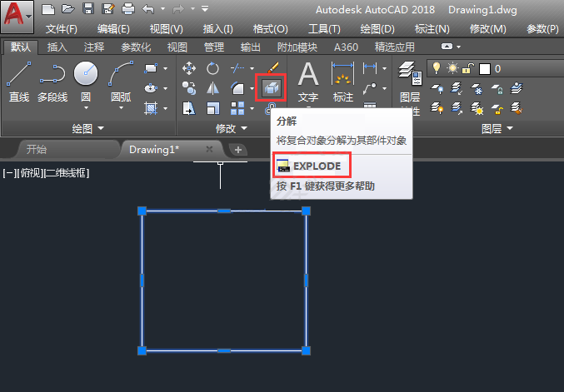Expand the 绘图 panel title
Viewport: 564px width, 392px height.
87,128
